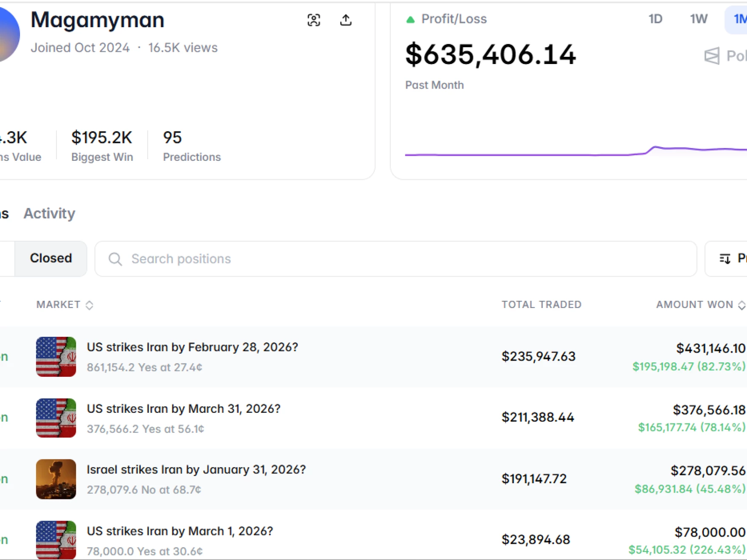The height and width of the screenshot is (560, 747).
Task: Open Israel strikes Iran market image
Action: coord(56,479)
